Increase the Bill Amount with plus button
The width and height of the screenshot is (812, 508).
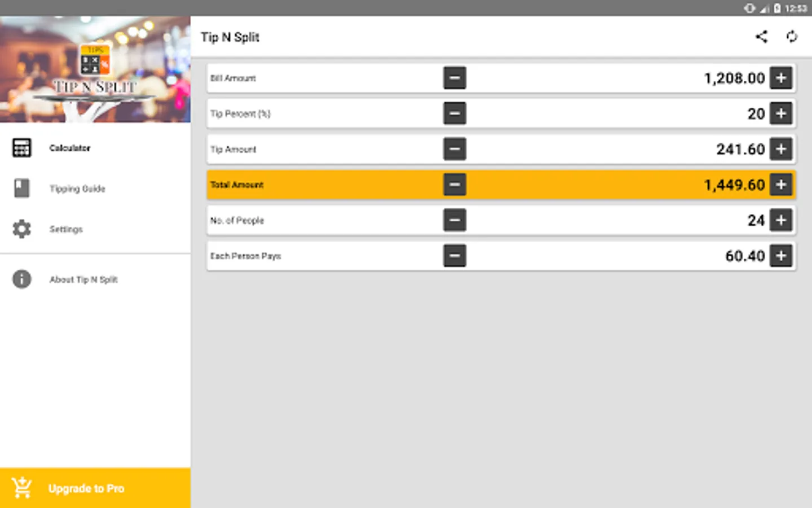pyautogui.click(x=781, y=78)
